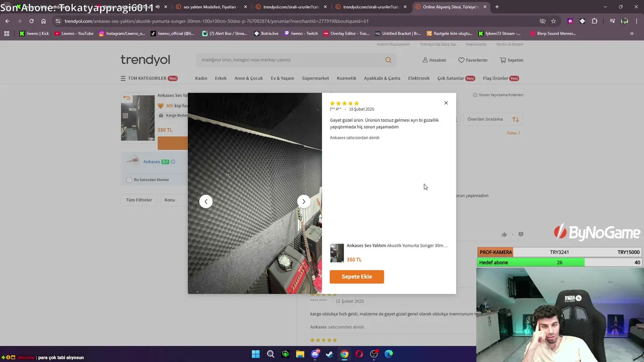Screen dimensions: 644x362
Task: Click the address bar URL
Action: pos(216,21)
